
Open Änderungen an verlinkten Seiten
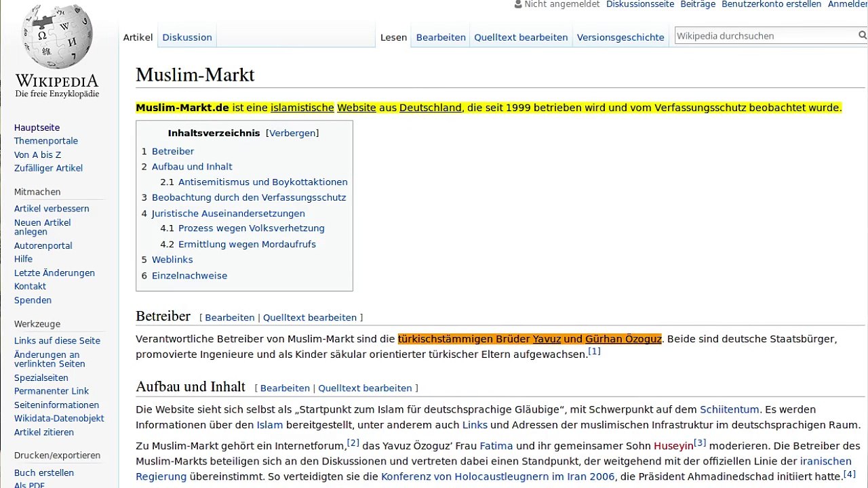[50, 359]
